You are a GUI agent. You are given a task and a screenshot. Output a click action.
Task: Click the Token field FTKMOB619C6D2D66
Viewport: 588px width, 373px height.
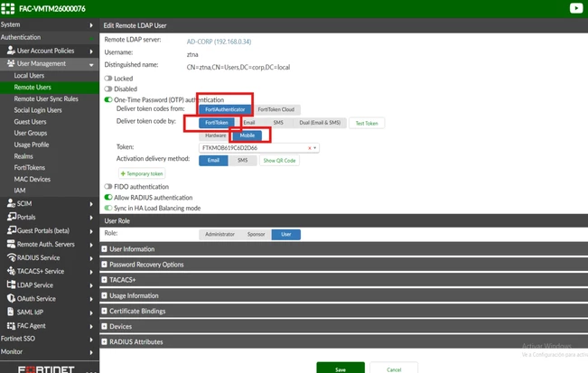click(258, 148)
